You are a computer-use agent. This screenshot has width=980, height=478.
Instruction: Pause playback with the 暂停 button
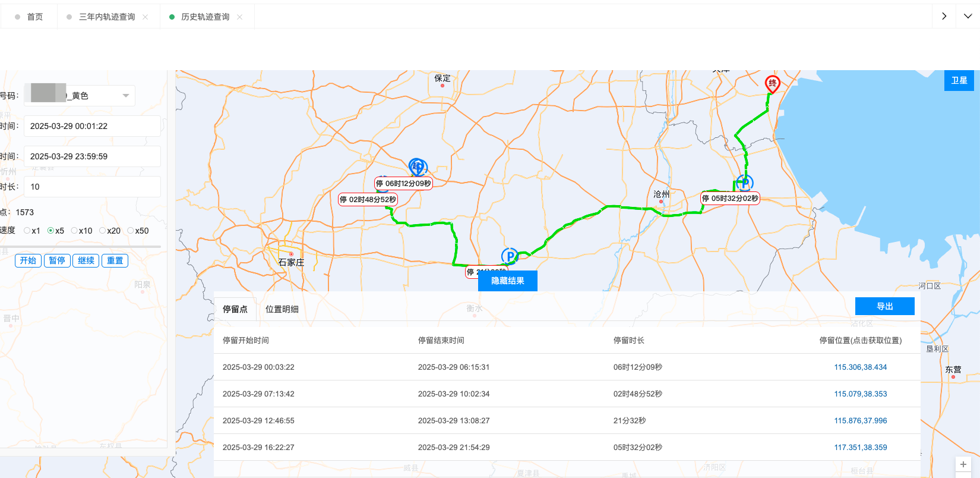click(x=57, y=260)
